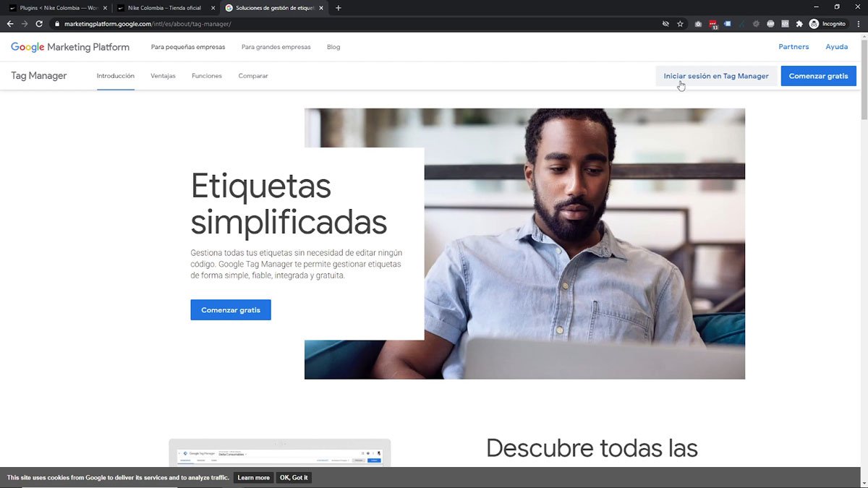Open Para pequeñas empresas menu
This screenshot has width=868, height=488.
pos(188,47)
